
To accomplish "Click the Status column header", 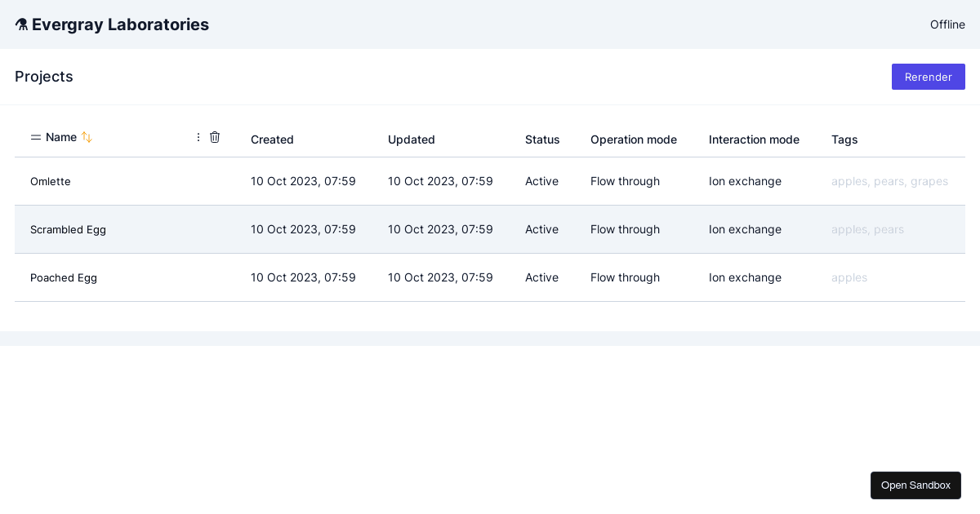I will point(542,140).
